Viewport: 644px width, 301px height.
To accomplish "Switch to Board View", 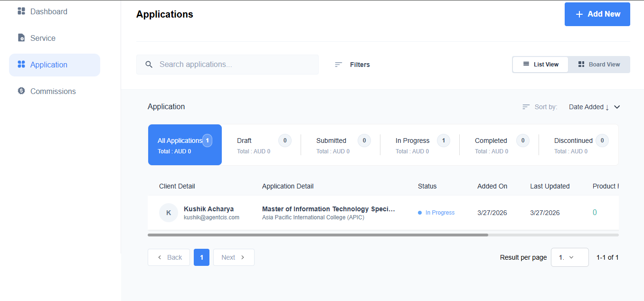I will (599, 65).
